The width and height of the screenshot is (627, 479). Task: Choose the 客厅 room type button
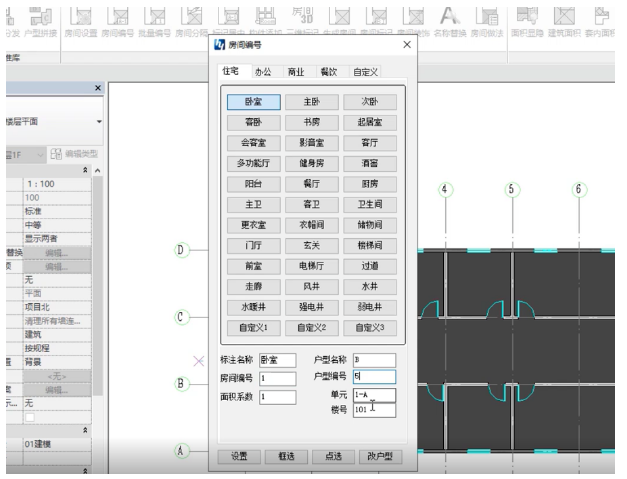370,143
